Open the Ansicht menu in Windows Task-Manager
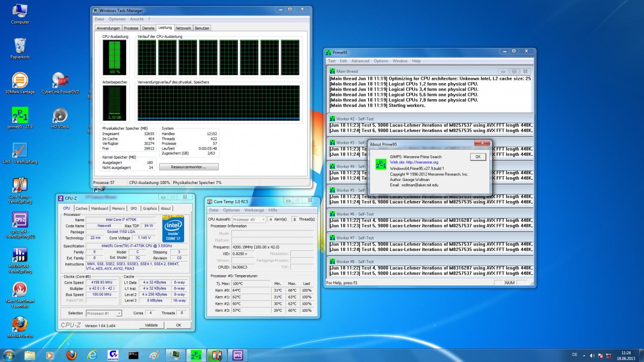 click(137, 19)
